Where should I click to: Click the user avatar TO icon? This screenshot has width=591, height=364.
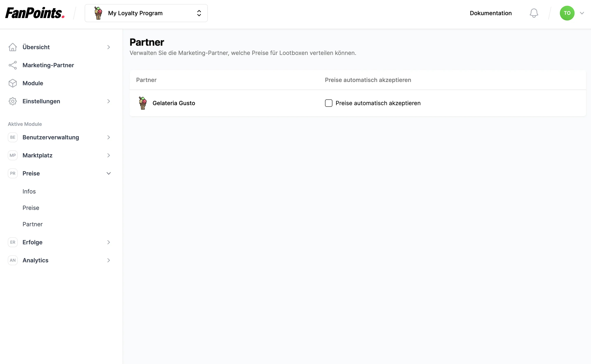click(x=567, y=13)
